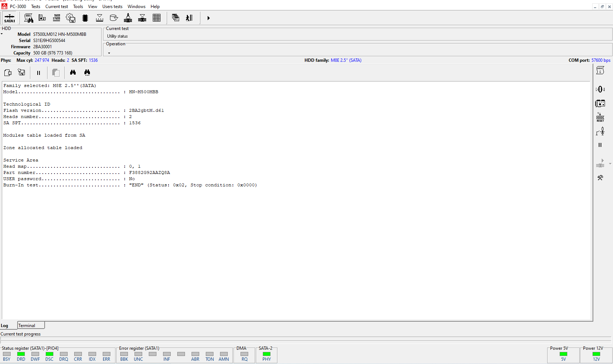The image size is (613, 364).
Task: Click the crossed hammers tools icon
Action: coord(600,178)
